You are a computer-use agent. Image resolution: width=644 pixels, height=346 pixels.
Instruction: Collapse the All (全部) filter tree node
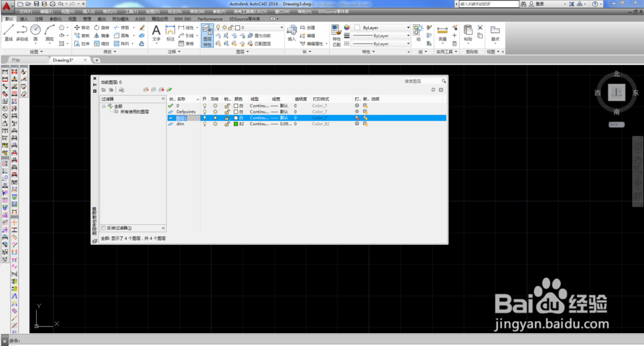click(104, 106)
